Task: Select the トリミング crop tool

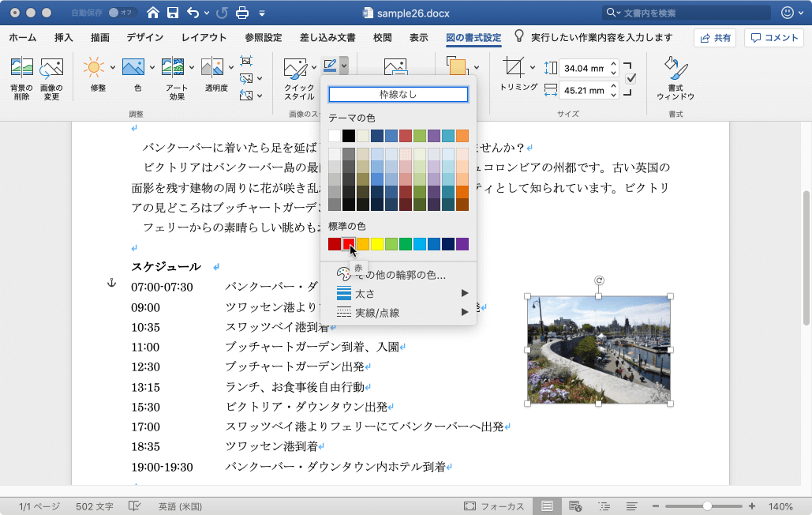Action: pos(515,68)
